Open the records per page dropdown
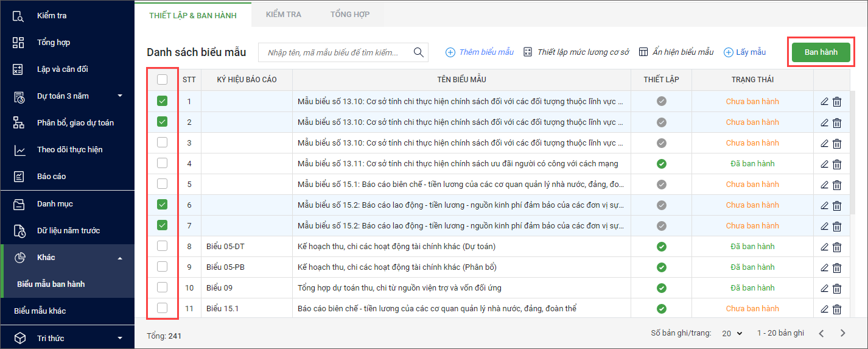This screenshot has height=349, width=868. point(732,333)
